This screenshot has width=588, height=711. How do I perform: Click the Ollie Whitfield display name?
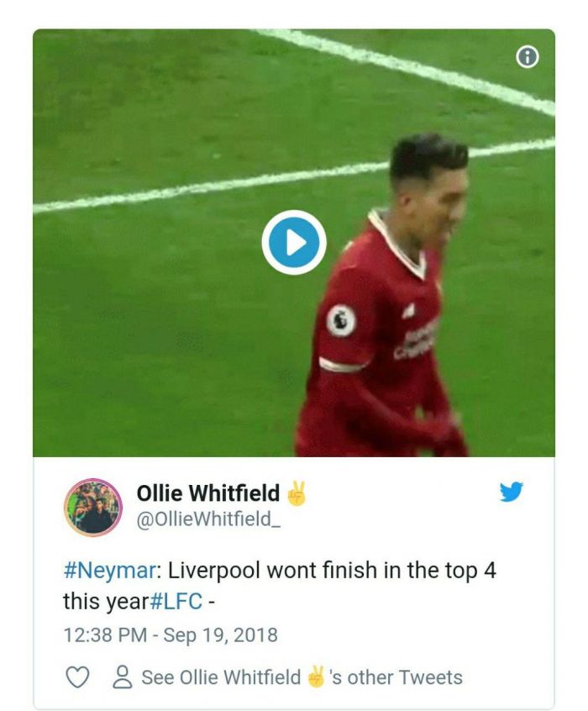coord(208,493)
